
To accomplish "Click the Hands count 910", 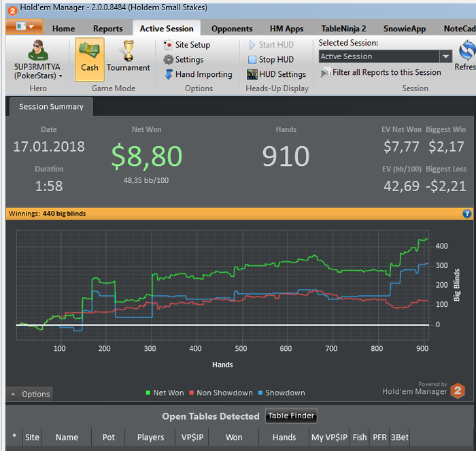I will pyautogui.click(x=286, y=156).
